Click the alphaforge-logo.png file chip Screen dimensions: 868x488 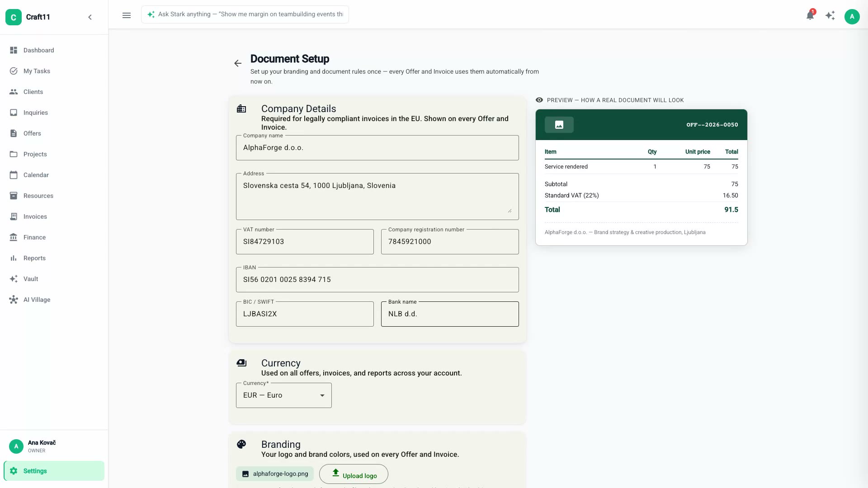[275, 474]
